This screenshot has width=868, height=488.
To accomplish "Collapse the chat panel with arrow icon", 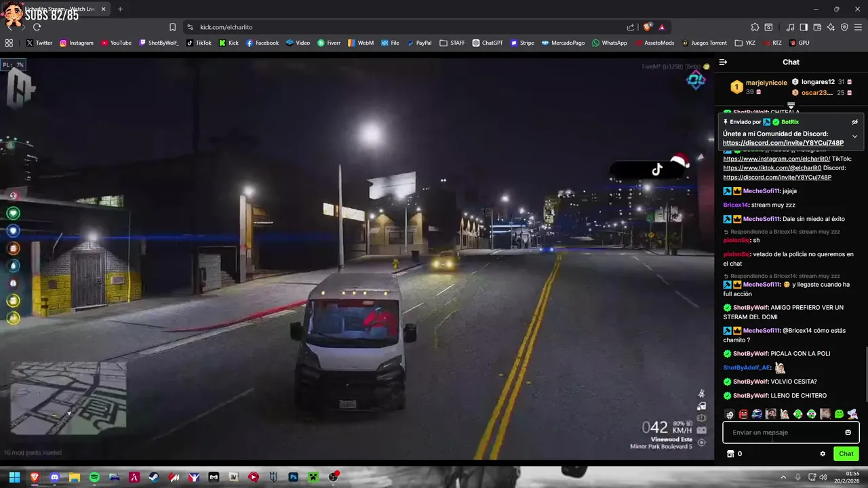I will point(723,62).
